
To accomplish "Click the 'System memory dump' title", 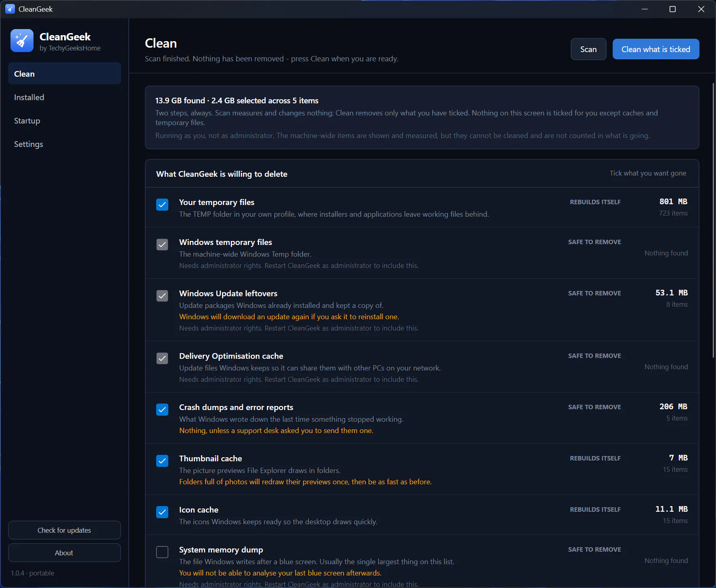I will pos(221,550).
